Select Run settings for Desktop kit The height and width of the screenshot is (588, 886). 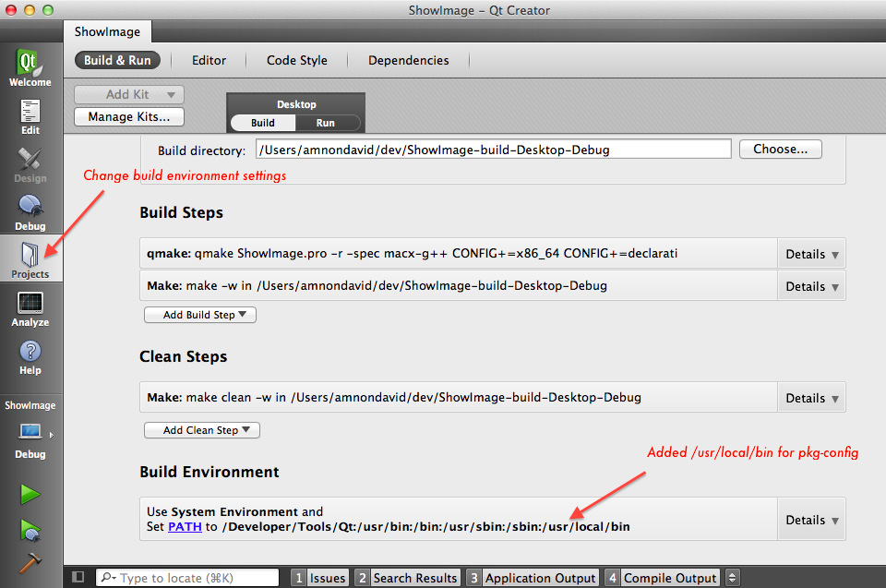(x=326, y=123)
